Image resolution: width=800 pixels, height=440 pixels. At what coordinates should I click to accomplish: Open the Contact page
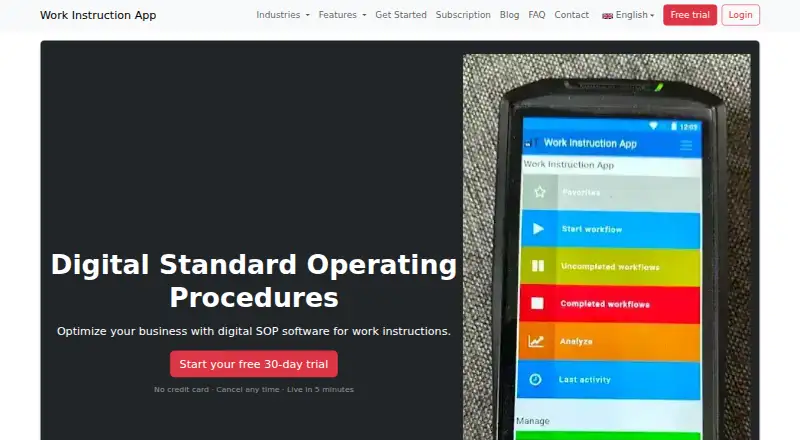point(571,15)
